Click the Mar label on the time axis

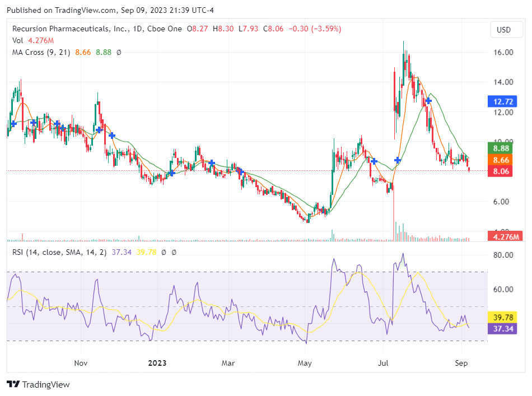(228, 364)
